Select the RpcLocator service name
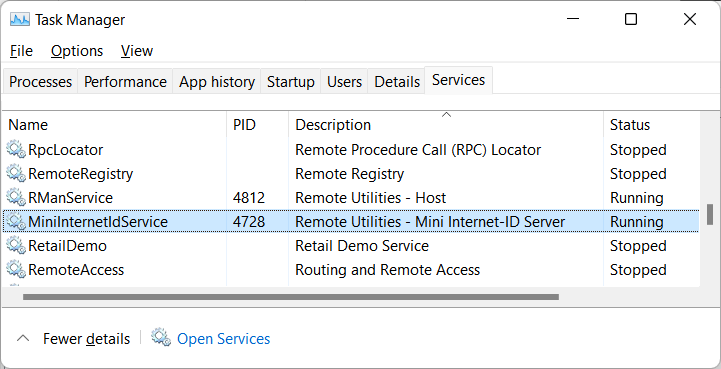This screenshot has width=721, height=369. (66, 150)
